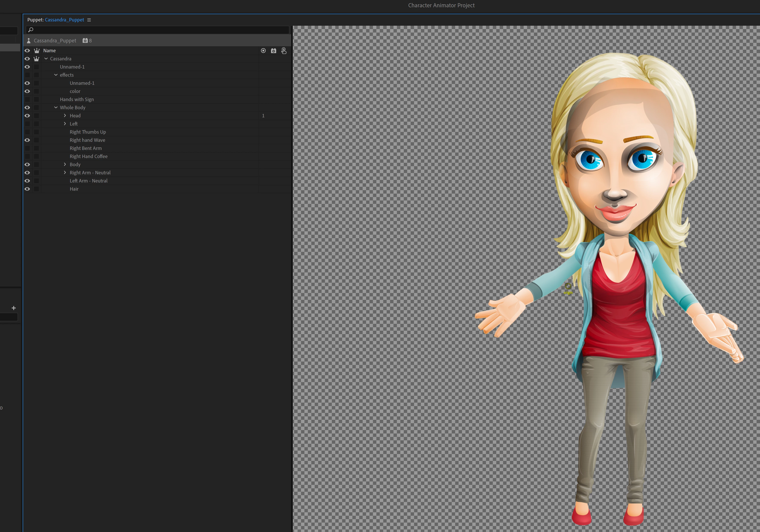Click the plus add icon on left panel

pyautogui.click(x=13, y=308)
